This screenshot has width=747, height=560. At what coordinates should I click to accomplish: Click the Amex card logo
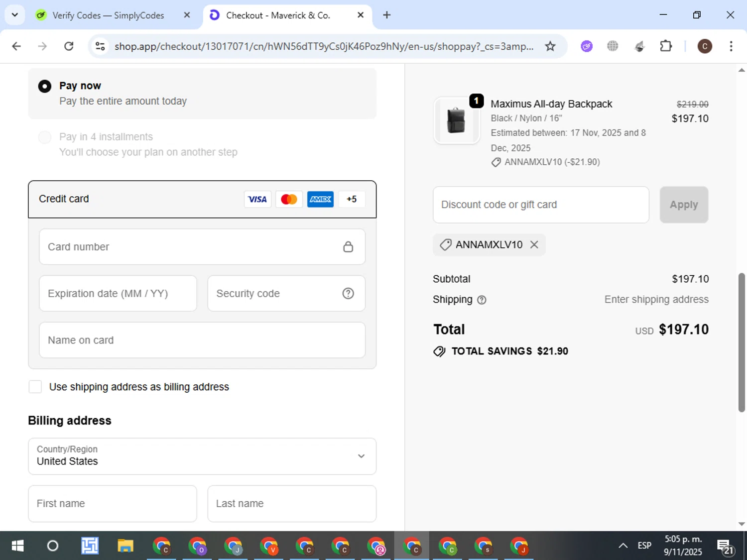point(320,199)
